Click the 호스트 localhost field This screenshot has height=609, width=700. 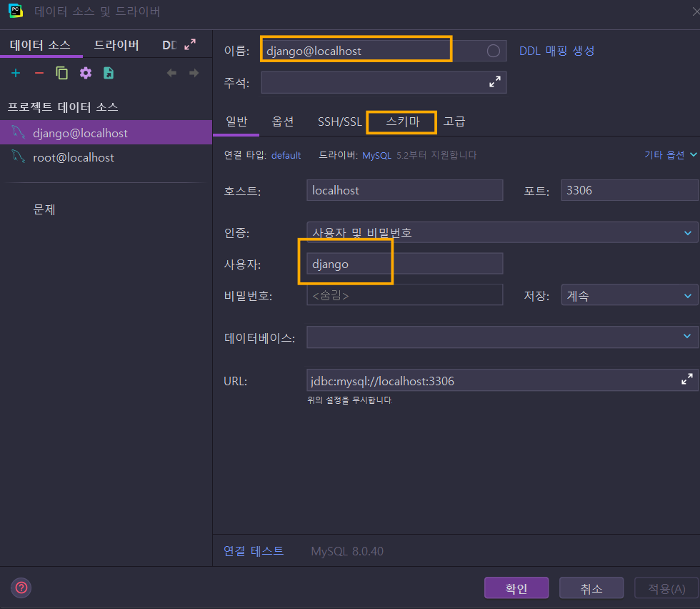point(404,190)
